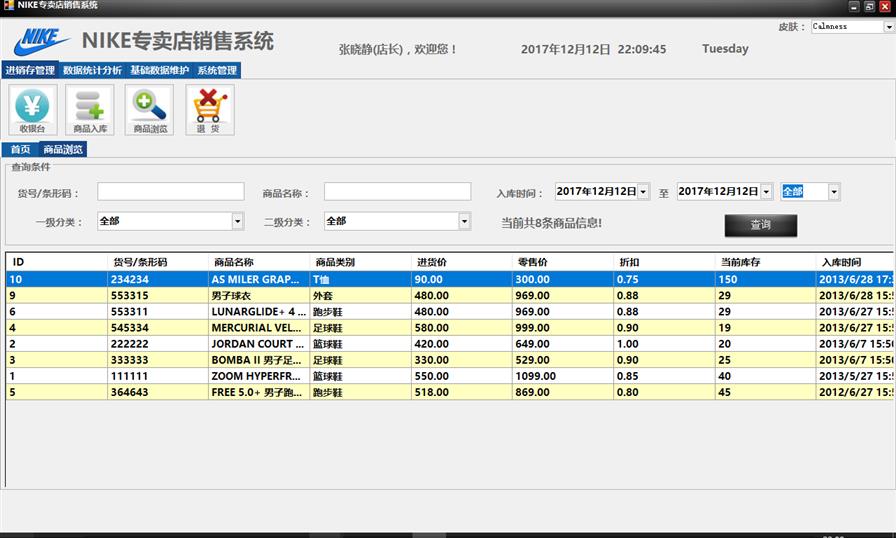Screen dimensions: 896x538
Task: Sort by the 进货价 column header
Action: [462, 262]
